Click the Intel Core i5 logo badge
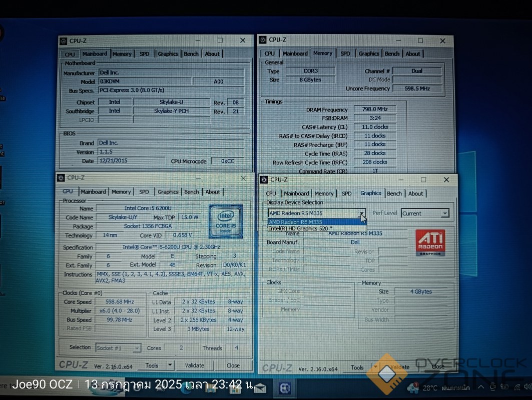Screen dimensions: 532x400 click(226, 221)
